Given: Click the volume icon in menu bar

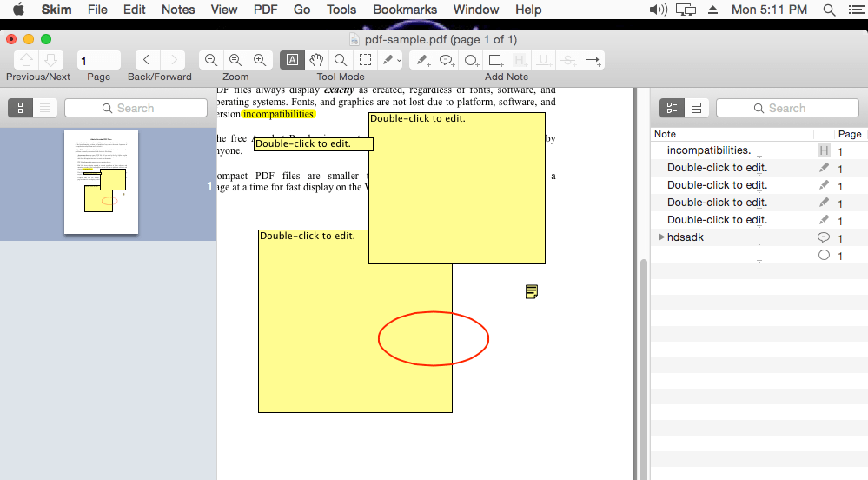Looking at the screenshot, I should (659, 10).
